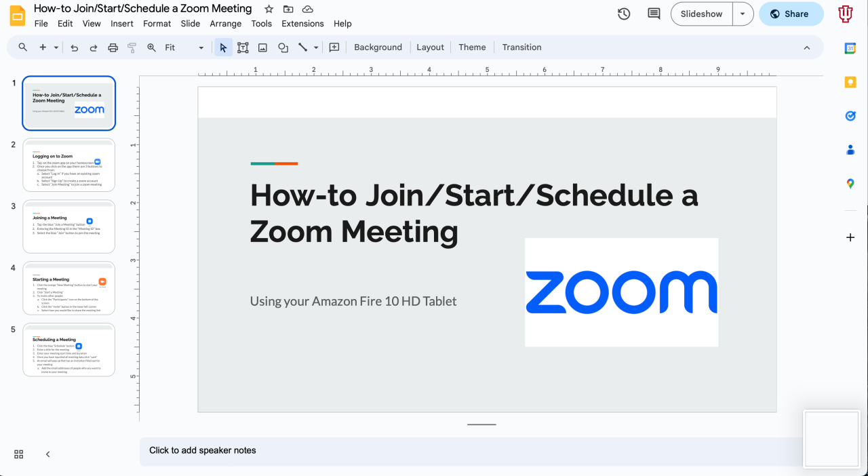
Task: Insert an image
Action: (x=262, y=47)
